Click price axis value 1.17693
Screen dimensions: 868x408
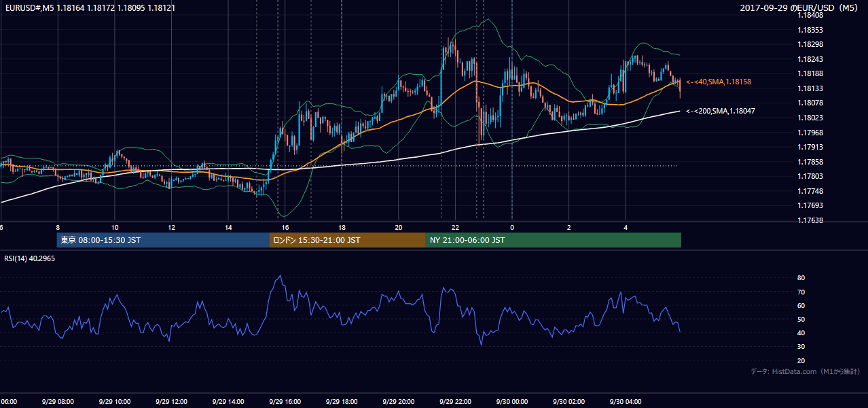(810, 205)
